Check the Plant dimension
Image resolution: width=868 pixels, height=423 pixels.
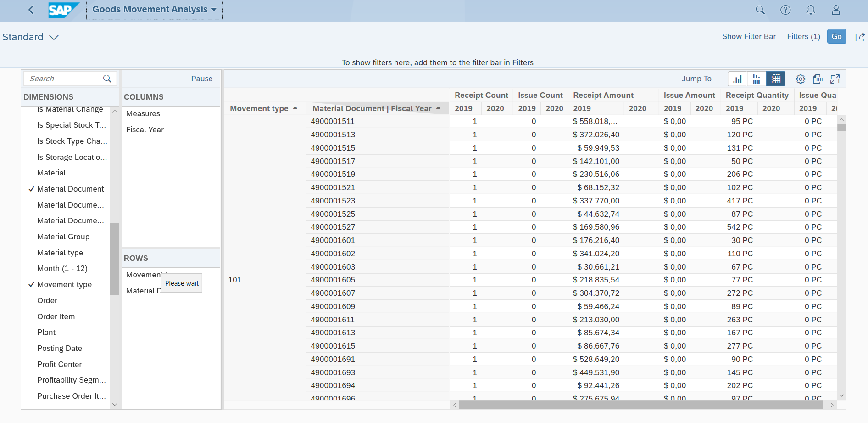tap(46, 332)
